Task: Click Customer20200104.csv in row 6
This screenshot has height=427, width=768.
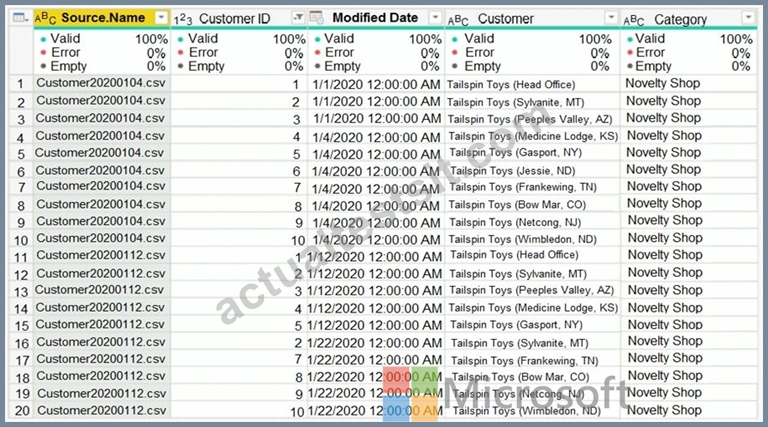Action: [100, 170]
